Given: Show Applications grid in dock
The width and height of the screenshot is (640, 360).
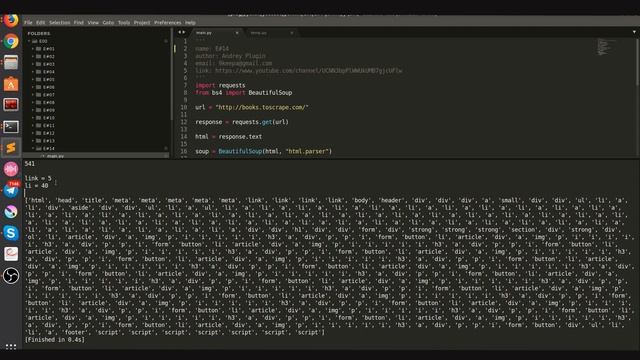Looking at the screenshot, I should (x=11, y=347).
